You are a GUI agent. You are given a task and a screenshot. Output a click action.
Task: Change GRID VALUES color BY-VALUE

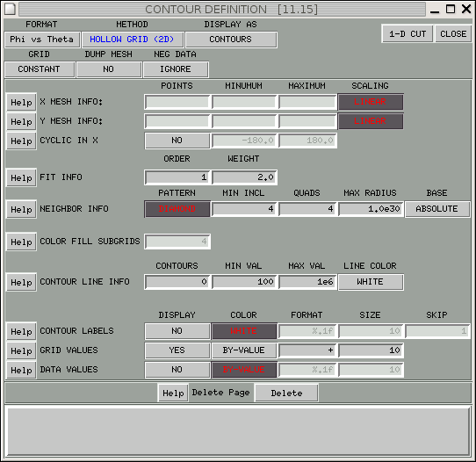click(244, 350)
